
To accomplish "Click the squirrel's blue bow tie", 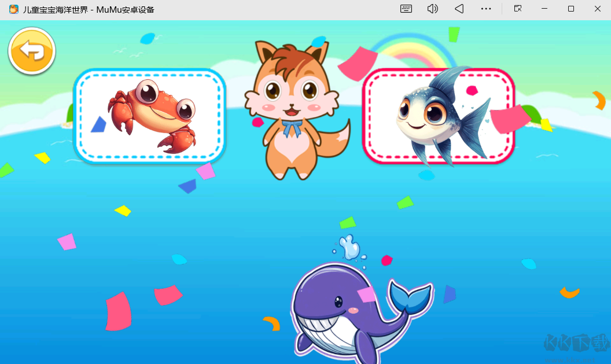I will click(292, 127).
